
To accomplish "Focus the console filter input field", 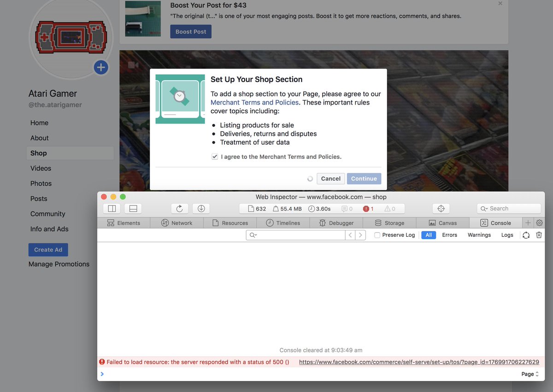I will [x=295, y=235].
